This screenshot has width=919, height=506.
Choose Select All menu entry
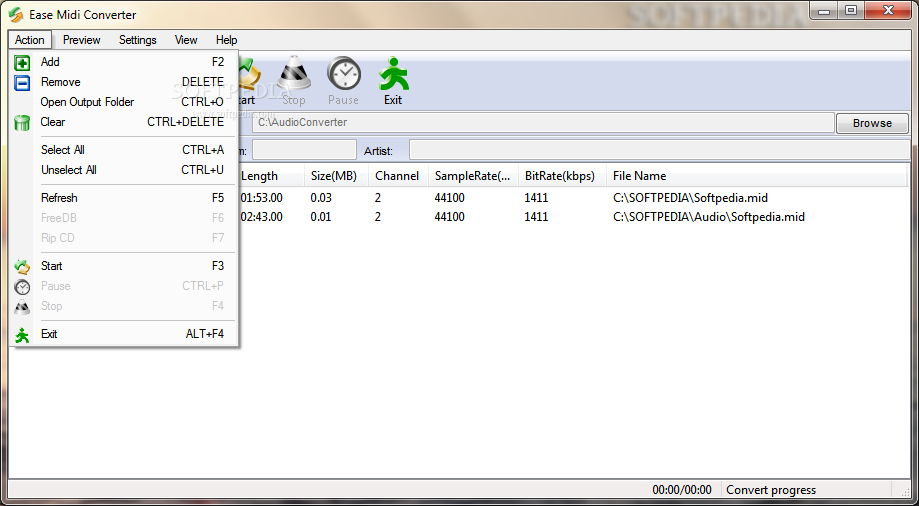[124, 150]
